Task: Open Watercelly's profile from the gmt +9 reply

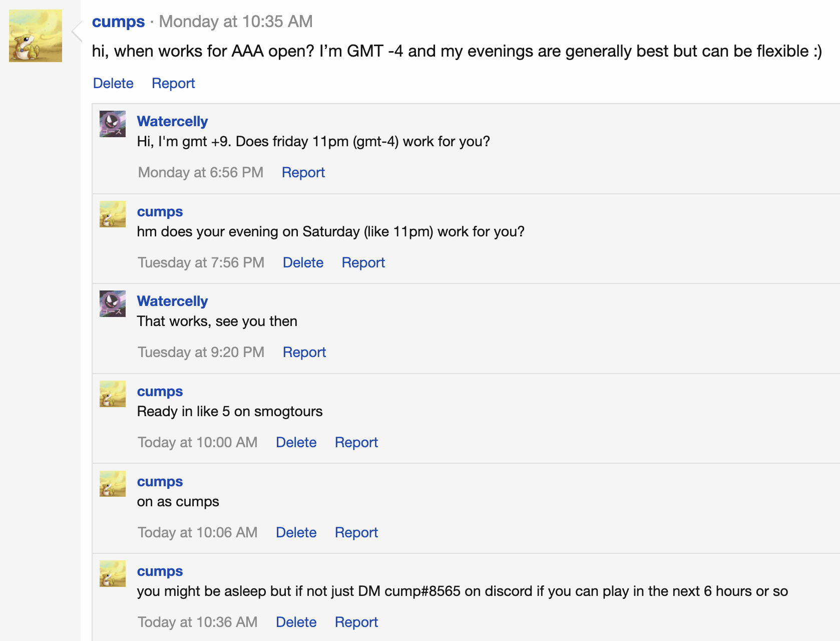Action: (x=172, y=121)
